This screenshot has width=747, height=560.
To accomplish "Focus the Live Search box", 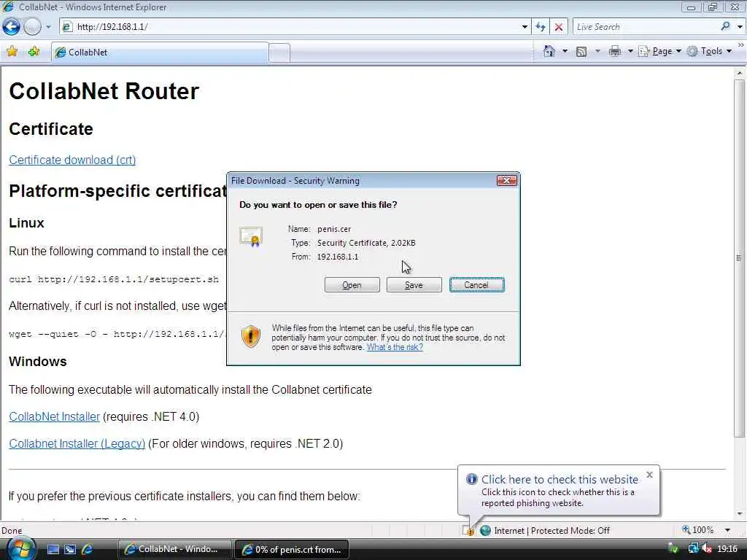I will (646, 27).
